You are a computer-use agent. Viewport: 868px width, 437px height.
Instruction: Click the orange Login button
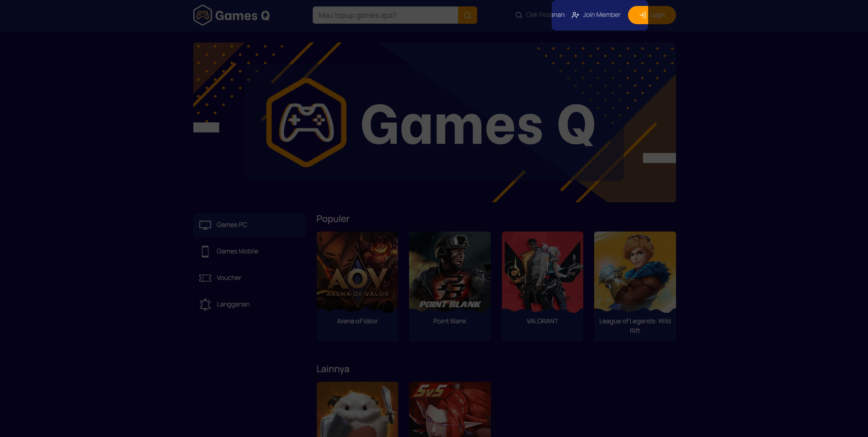click(x=652, y=15)
